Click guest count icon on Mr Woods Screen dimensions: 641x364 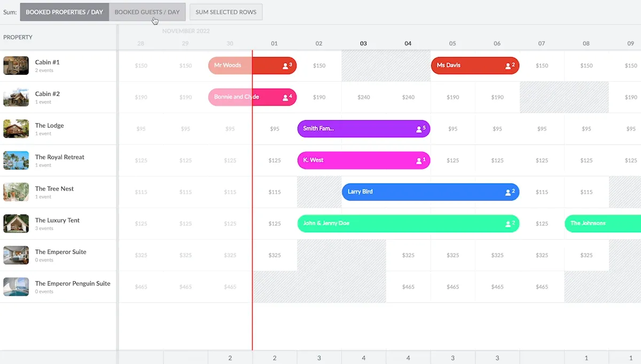point(285,66)
